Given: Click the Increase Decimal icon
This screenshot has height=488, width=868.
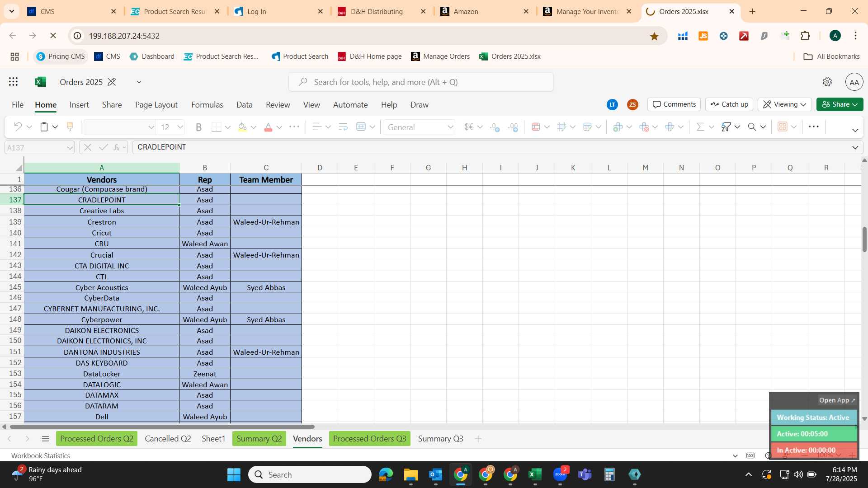Looking at the screenshot, I should [495, 127].
